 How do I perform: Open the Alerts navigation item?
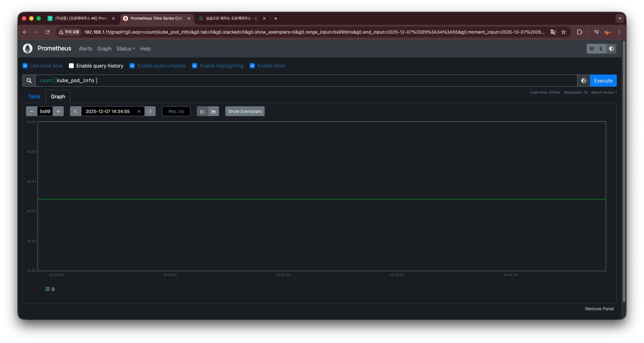tap(85, 49)
